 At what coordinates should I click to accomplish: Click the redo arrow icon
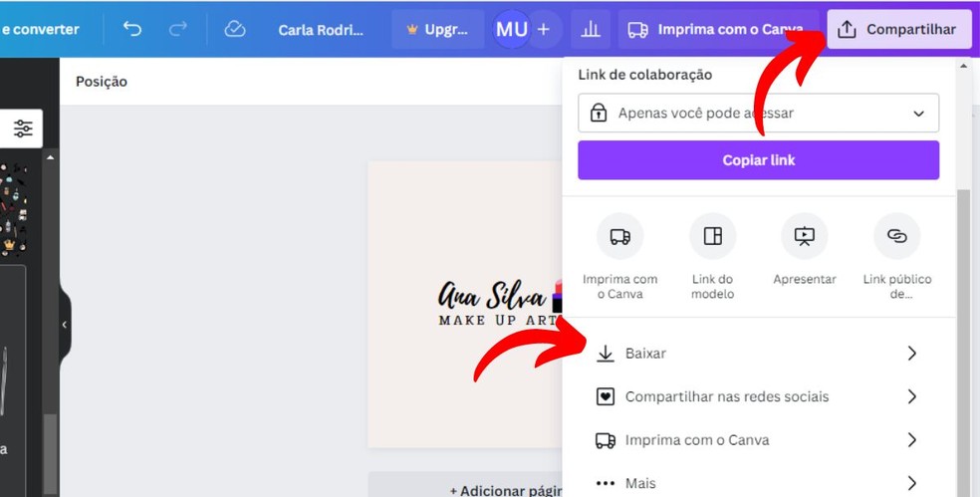click(x=177, y=29)
